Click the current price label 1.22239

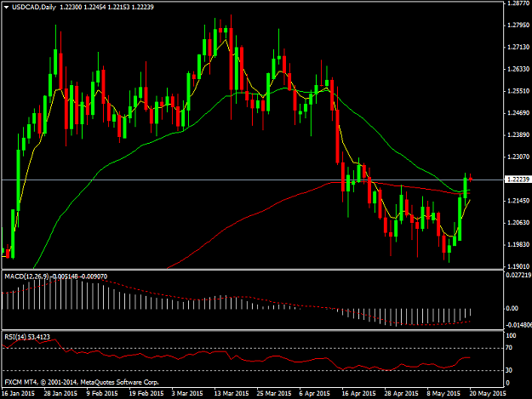click(518, 180)
